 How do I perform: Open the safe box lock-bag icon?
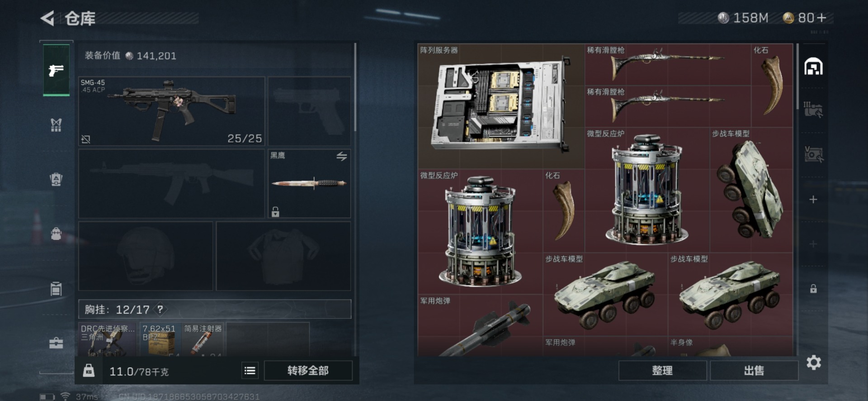(x=56, y=234)
